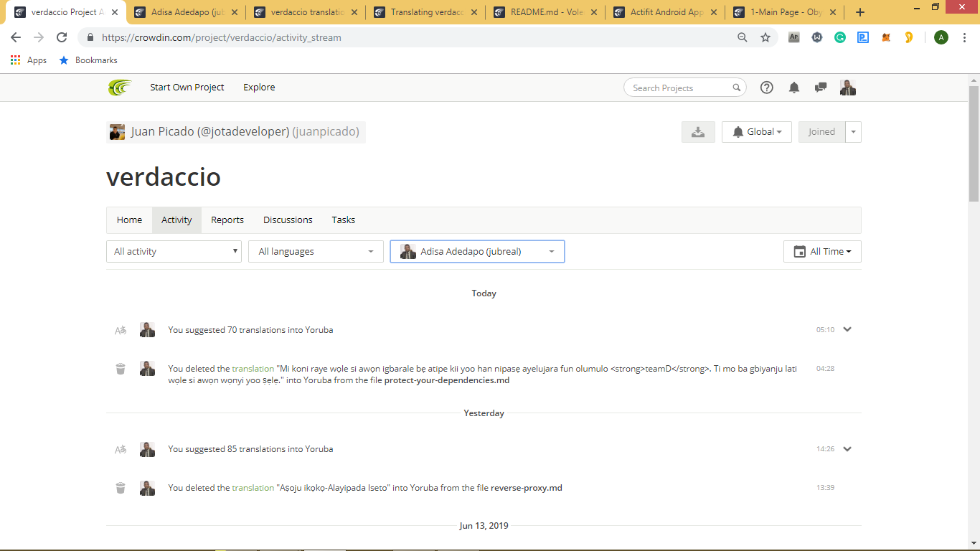Screen dimensions: 980x551
Task: Click the Explore link
Action: 259,88
